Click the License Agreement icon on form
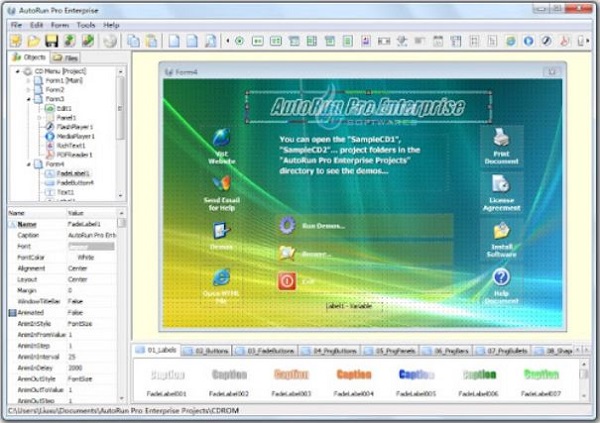 point(501,183)
